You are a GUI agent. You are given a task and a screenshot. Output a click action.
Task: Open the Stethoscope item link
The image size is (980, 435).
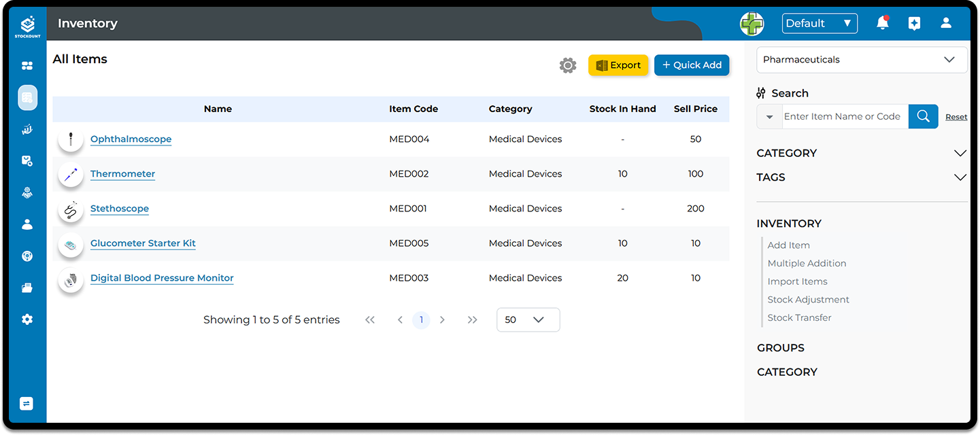(120, 208)
